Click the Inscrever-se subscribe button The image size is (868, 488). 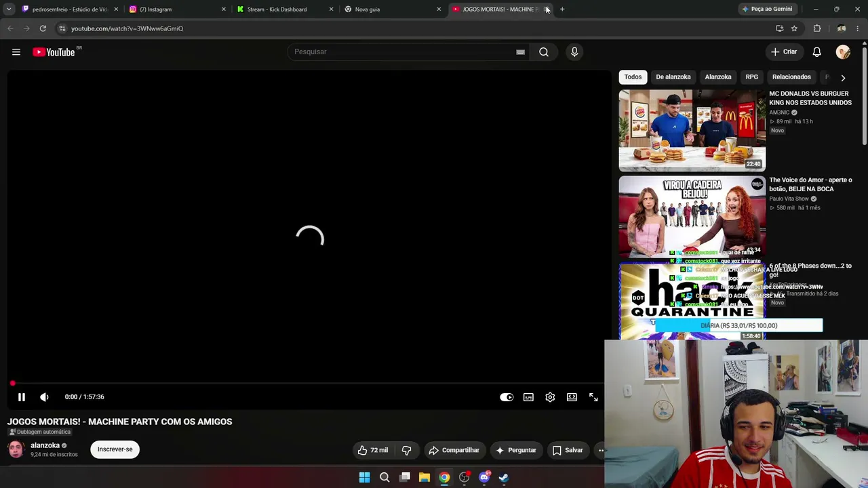pos(115,449)
